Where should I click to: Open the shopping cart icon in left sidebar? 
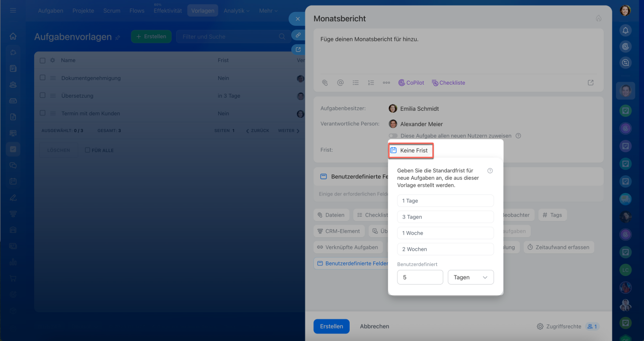pyautogui.click(x=13, y=278)
